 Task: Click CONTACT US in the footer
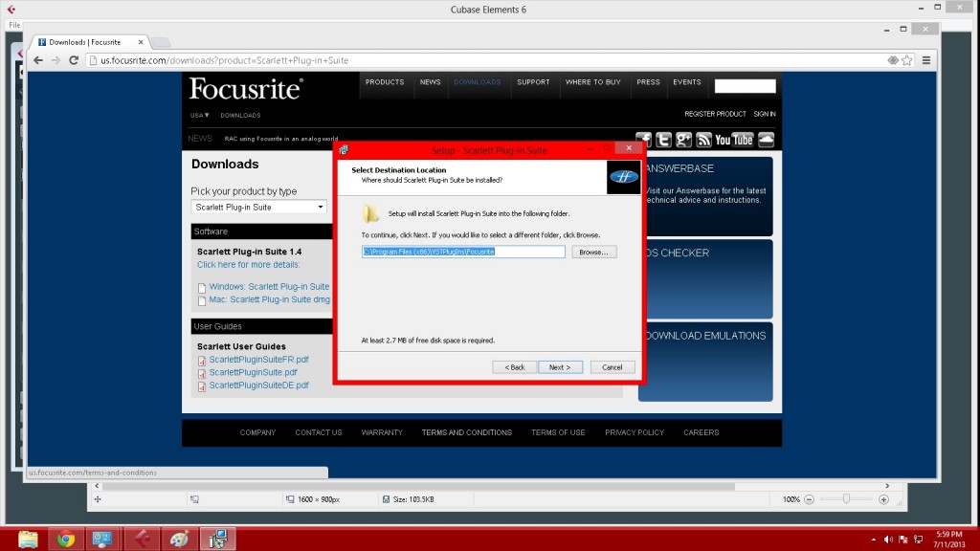319,432
